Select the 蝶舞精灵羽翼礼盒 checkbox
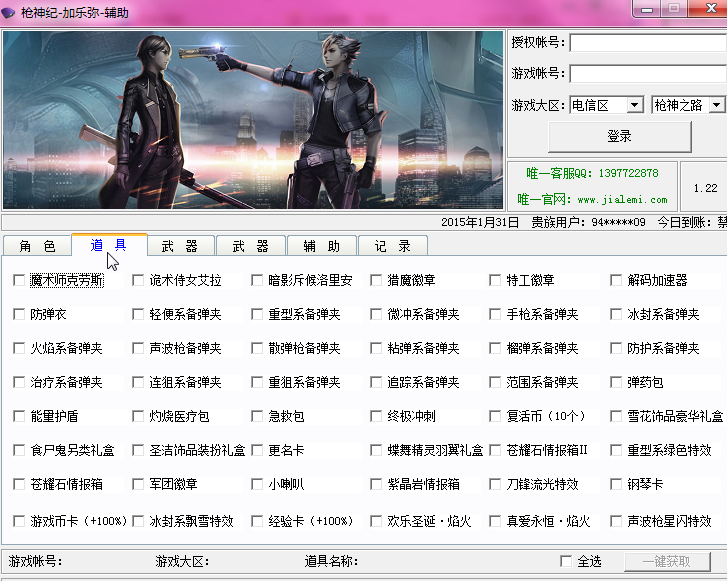This screenshot has height=581, width=727. pos(376,450)
